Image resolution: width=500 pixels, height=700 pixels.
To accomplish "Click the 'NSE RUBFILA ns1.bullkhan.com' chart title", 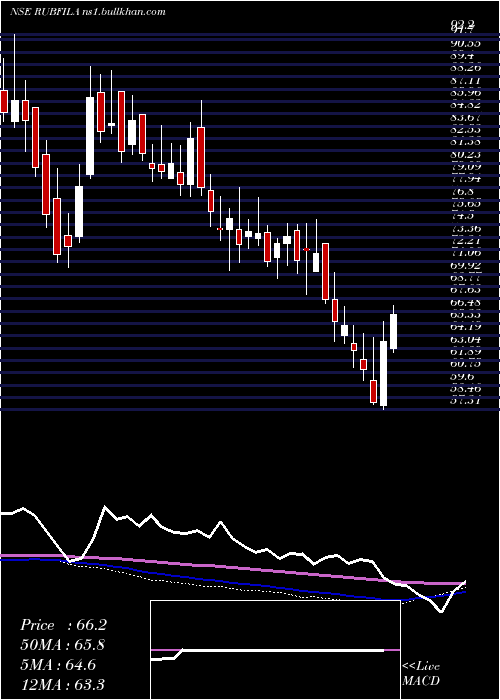I will click(88, 12).
